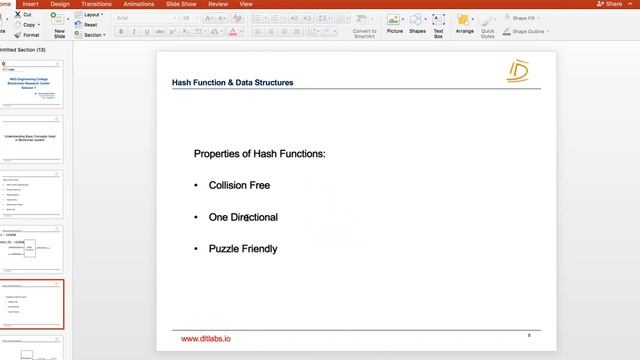Viewport: 640px width, 360px height.
Task: Click the Reset slide icon
Action: pyautogui.click(x=78, y=24)
